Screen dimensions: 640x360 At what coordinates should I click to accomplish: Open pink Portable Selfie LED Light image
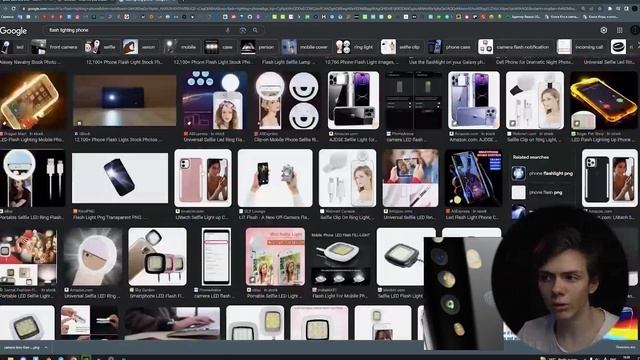[x=275, y=257]
